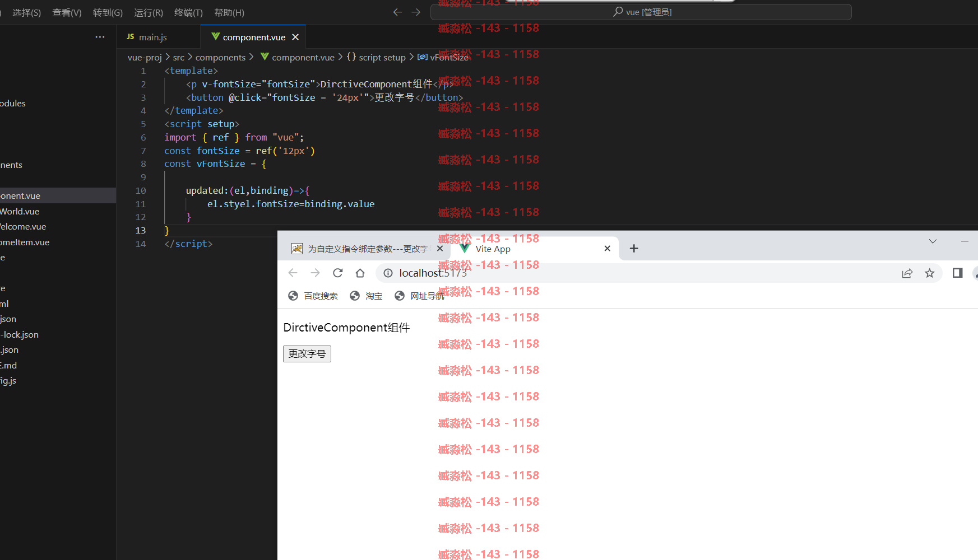Open the 终端(T) menu
The image size is (978, 560).
188,12
